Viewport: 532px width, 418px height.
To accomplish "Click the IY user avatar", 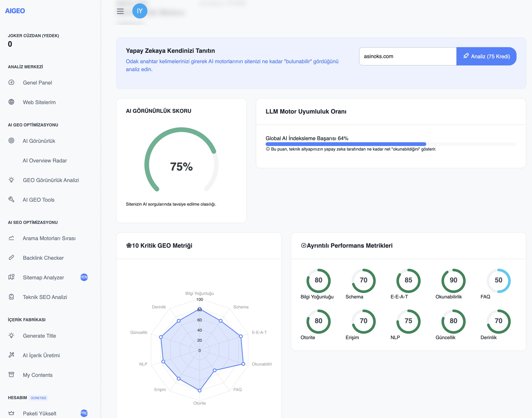I will [140, 11].
